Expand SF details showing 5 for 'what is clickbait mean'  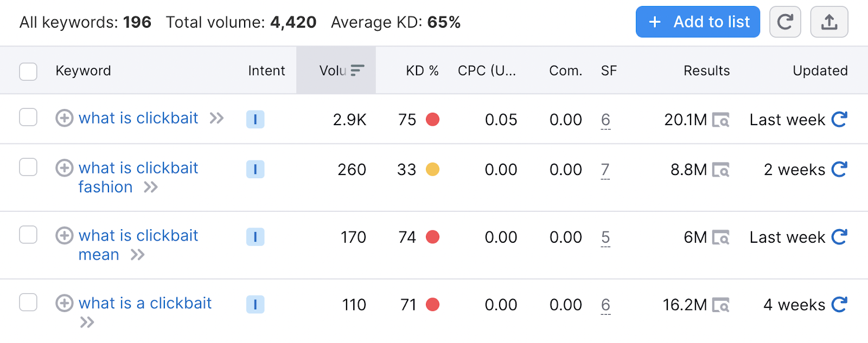click(606, 237)
